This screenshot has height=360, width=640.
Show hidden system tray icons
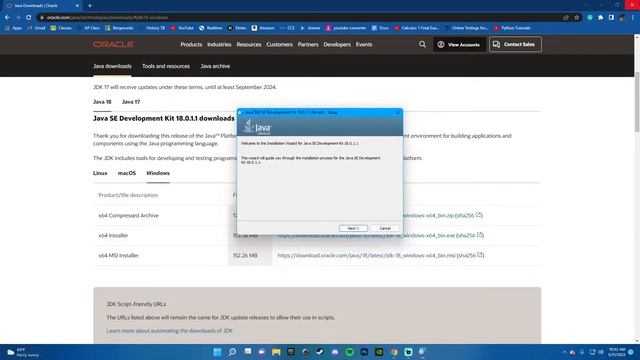564,352
